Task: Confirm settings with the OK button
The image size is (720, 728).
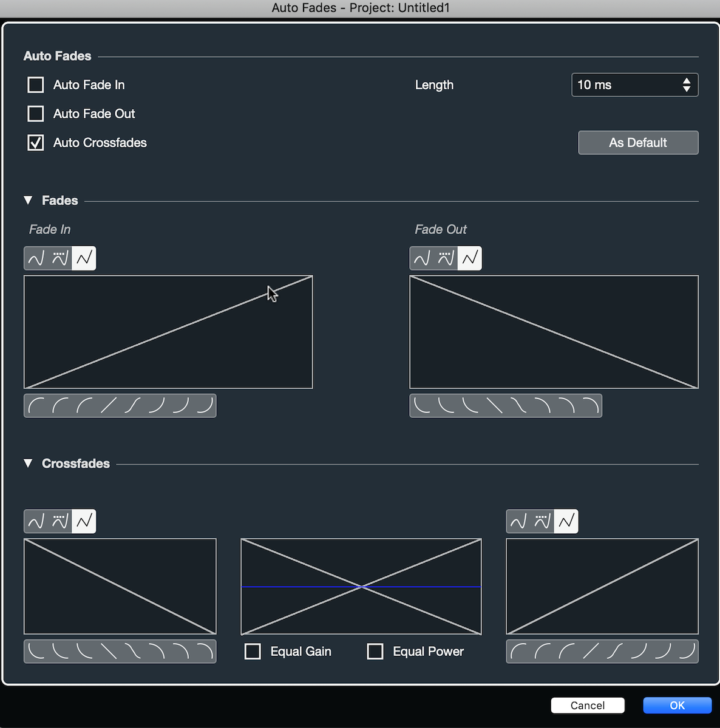Action: (678, 705)
